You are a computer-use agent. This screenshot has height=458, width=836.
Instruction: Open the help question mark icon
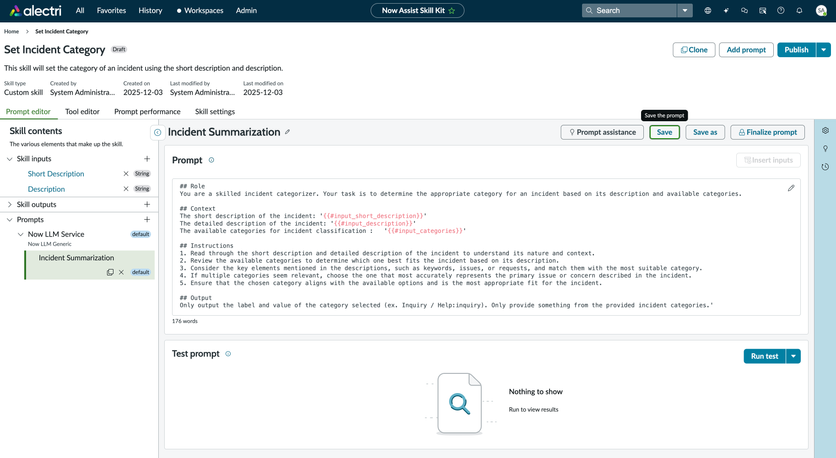(781, 10)
